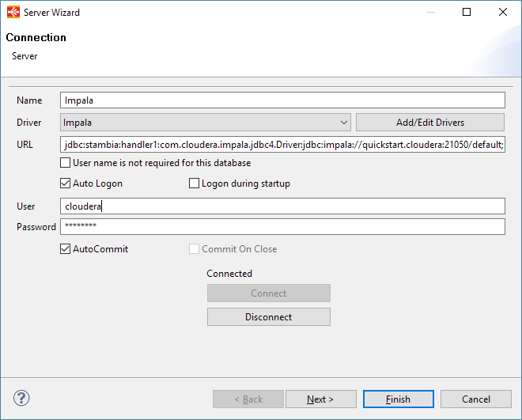Click the Password input field
Screen dimensions: 522x420
[x=282, y=227]
